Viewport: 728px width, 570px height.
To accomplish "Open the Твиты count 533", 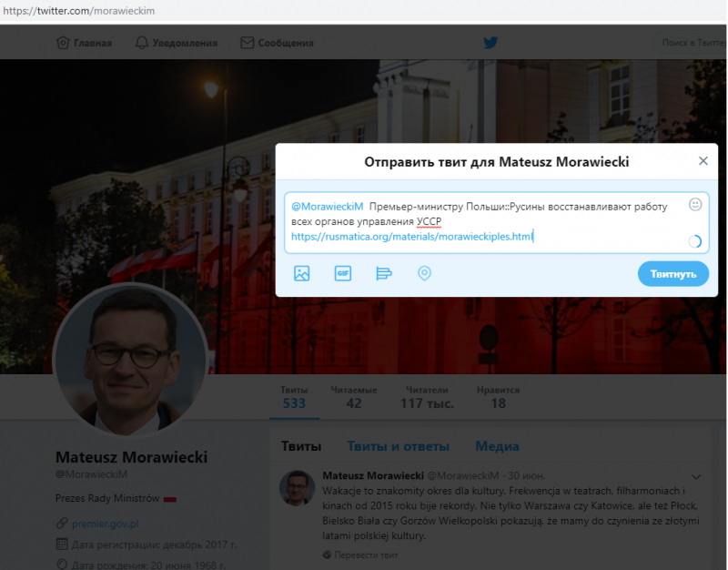I will coord(294,398).
